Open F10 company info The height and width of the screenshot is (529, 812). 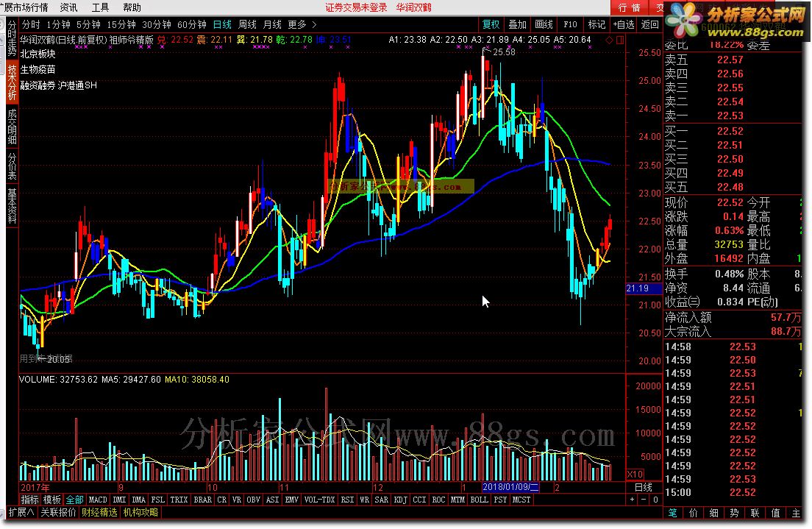pyautogui.click(x=570, y=24)
